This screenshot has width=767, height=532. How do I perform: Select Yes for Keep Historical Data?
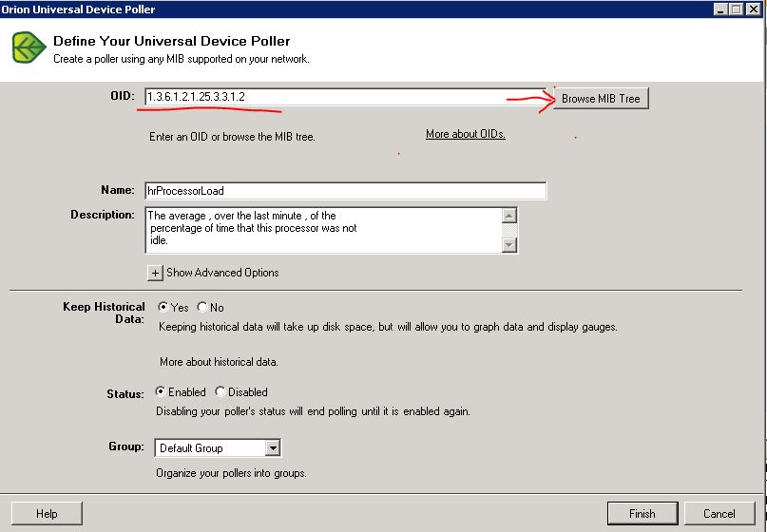(163, 308)
